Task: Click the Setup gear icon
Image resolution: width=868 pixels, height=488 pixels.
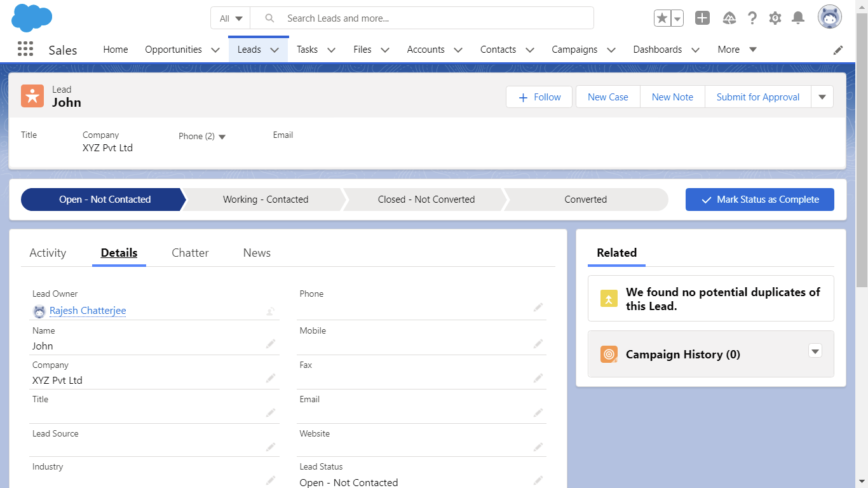Action: (775, 18)
